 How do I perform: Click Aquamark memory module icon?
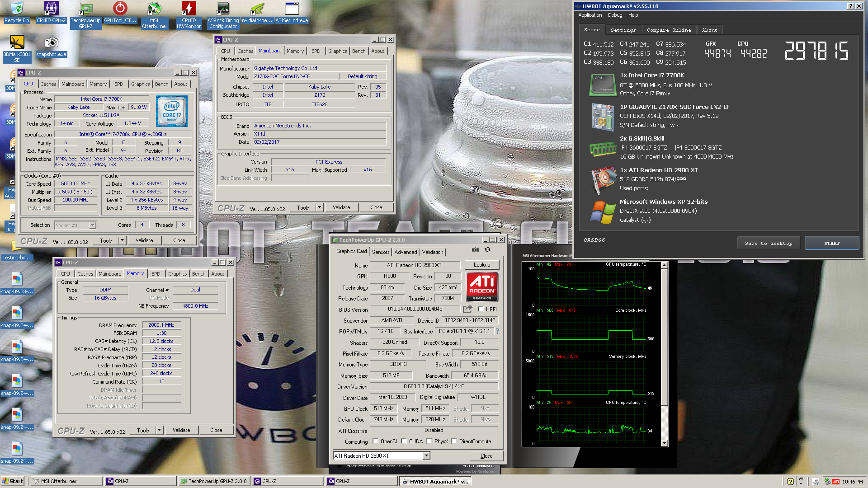pyautogui.click(x=603, y=149)
